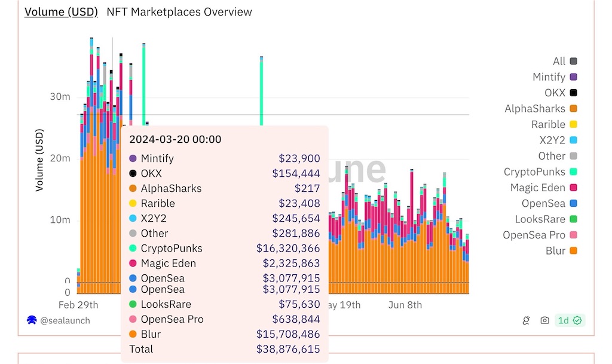Toggle the Rarible series in the legend

pos(554,124)
